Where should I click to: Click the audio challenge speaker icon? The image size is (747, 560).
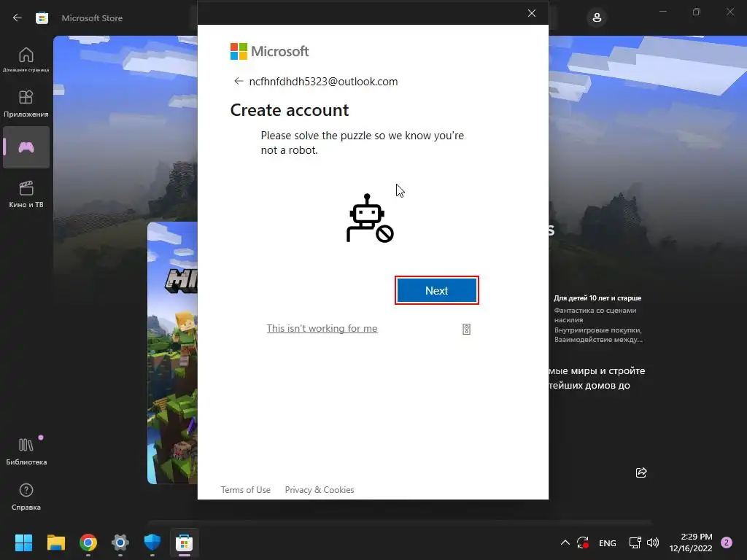tap(466, 329)
